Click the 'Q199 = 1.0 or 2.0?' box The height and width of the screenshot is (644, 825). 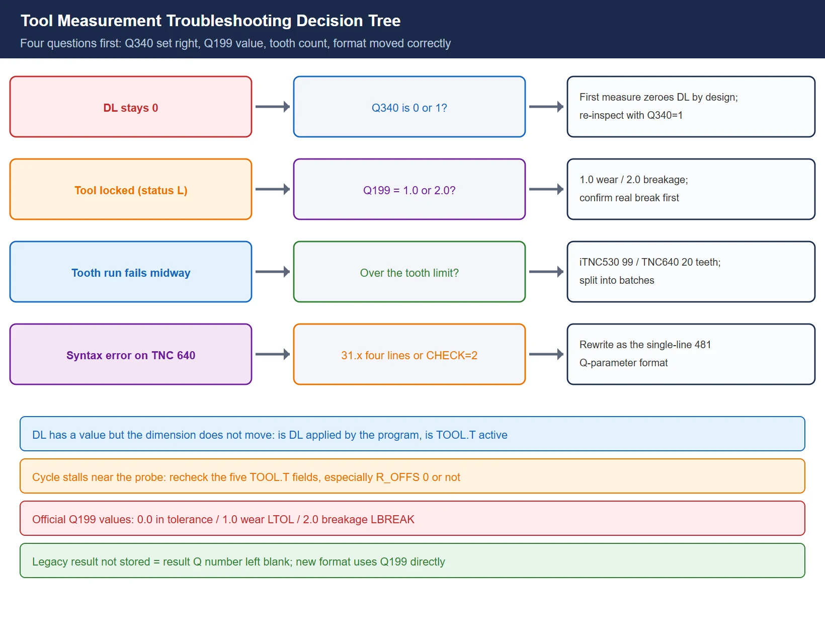click(409, 189)
